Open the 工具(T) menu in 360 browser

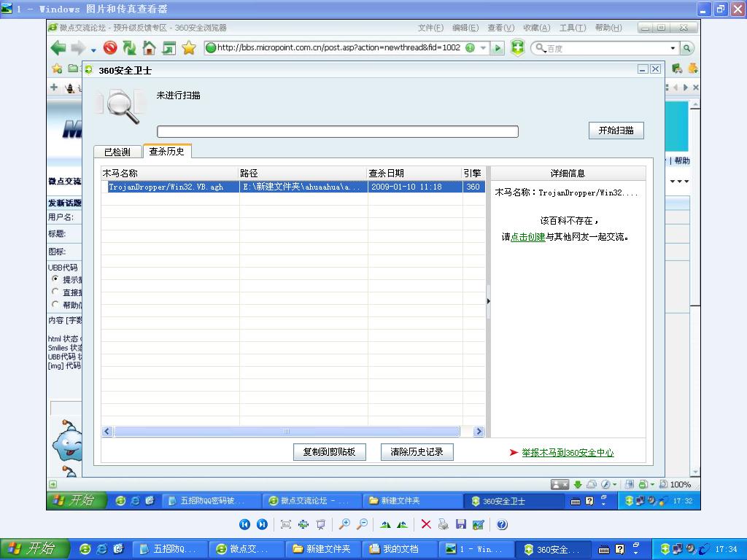[573, 28]
